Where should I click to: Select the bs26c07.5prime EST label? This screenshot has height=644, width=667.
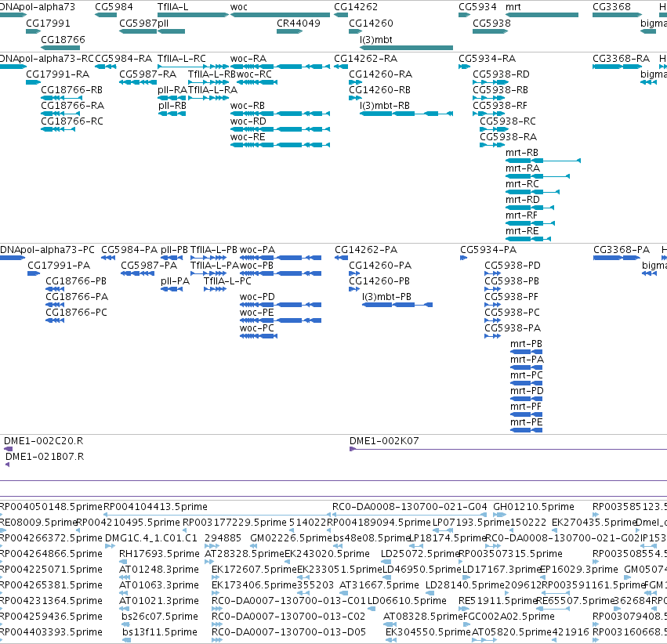tap(160, 617)
